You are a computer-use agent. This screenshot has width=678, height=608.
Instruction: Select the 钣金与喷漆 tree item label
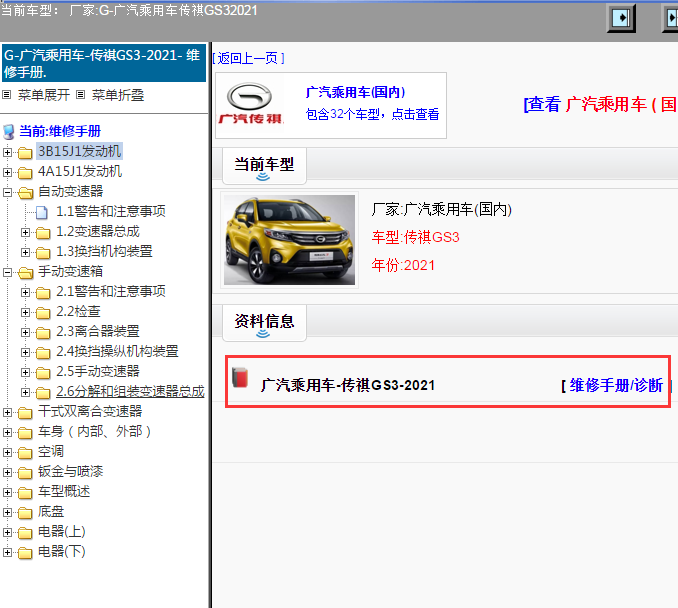(x=70, y=471)
